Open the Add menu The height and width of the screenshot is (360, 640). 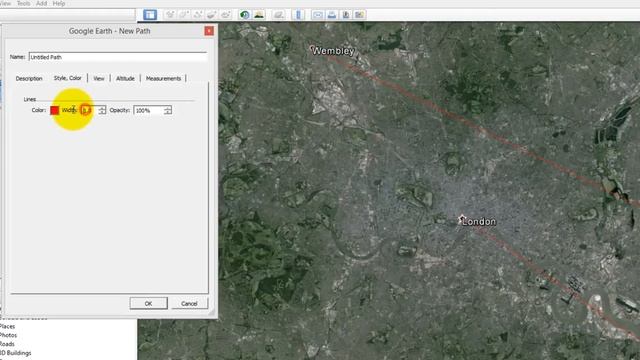tap(42, 3)
